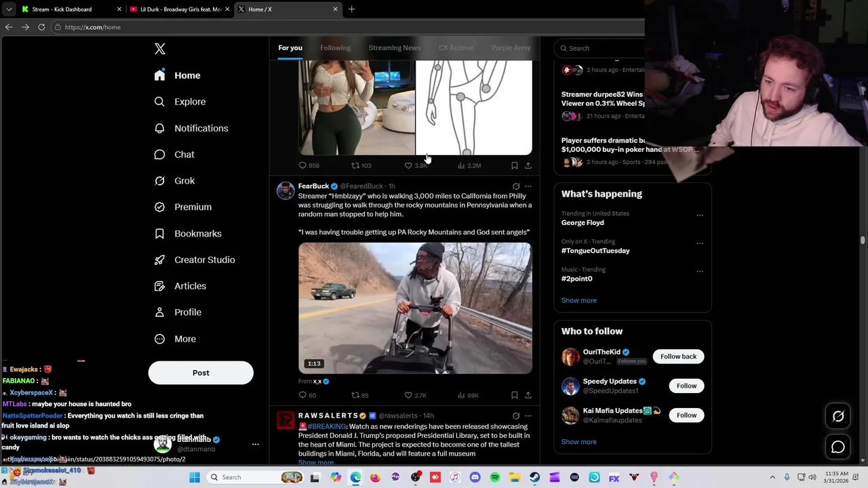Open more options on RAWSALERTS post
The height and width of the screenshot is (488, 868).
click(528, 415)
